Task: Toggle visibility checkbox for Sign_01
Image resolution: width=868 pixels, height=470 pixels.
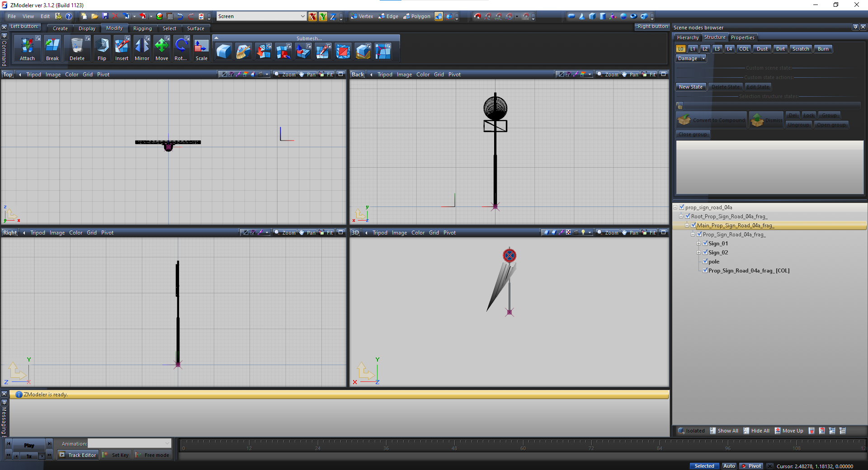Action: coord(705,243)
